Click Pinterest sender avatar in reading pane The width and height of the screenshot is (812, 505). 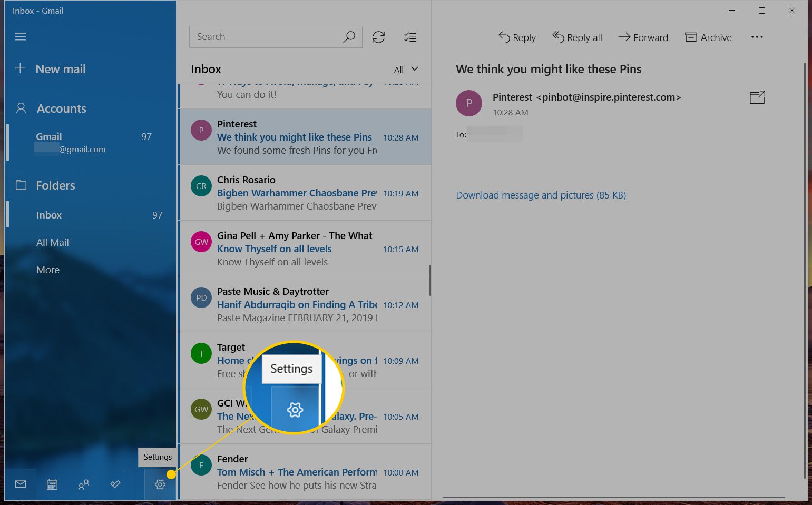469,103
